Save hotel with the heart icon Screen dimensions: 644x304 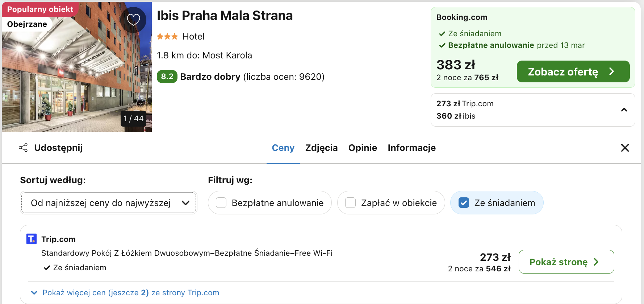pos(133,20)
